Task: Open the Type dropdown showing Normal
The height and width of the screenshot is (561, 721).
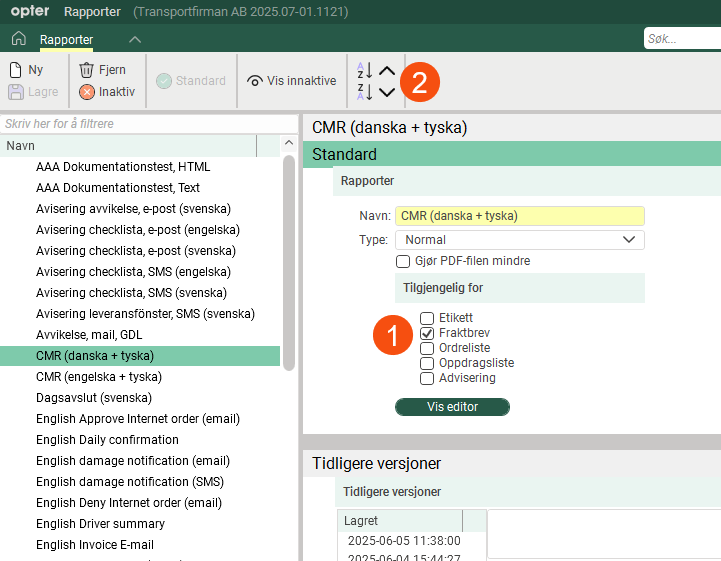Action: click(x=519, y=240)
